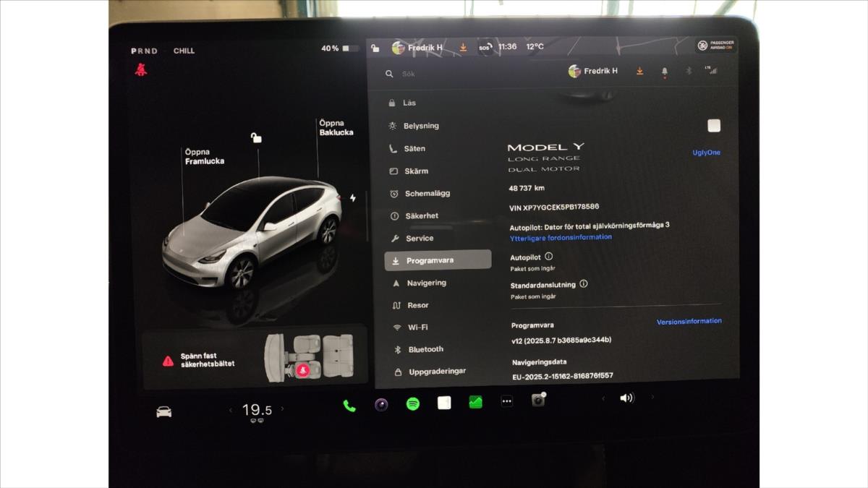
Task: Open the Service settings menu
Action: point(438,238)
